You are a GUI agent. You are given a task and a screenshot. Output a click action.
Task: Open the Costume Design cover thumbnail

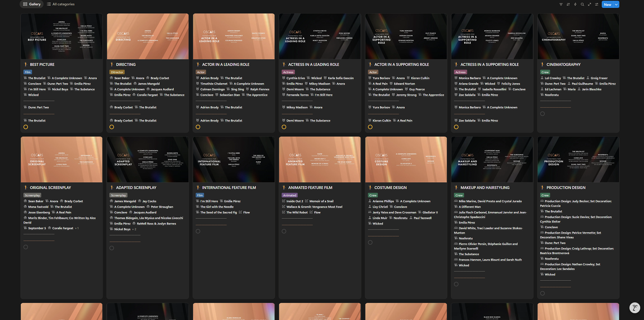coord(406,159)
